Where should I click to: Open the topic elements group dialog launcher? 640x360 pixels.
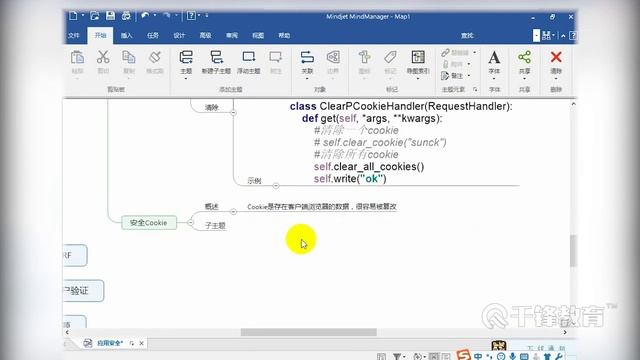click(x=475, y=89)
